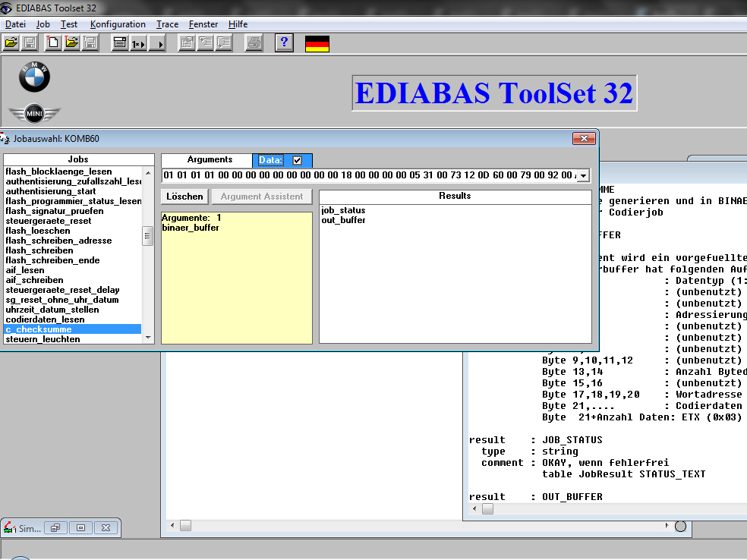Click the open SGBD folder icon

click(11, 42)
